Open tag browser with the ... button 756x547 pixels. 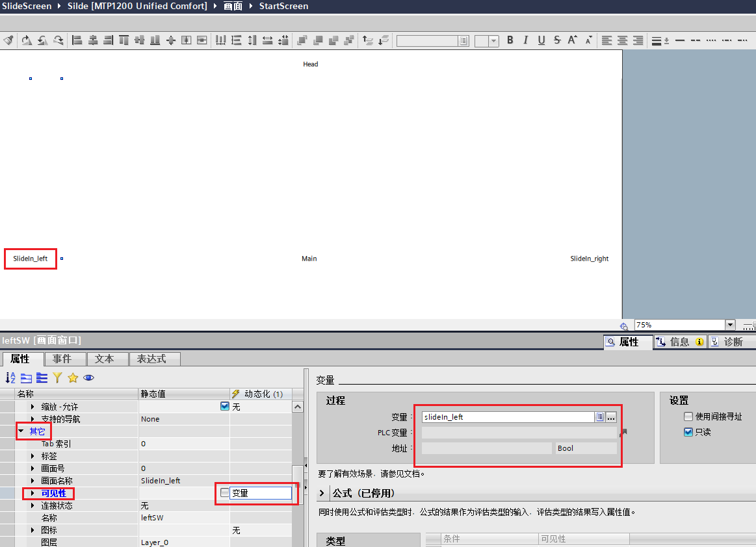coord(611,417)
